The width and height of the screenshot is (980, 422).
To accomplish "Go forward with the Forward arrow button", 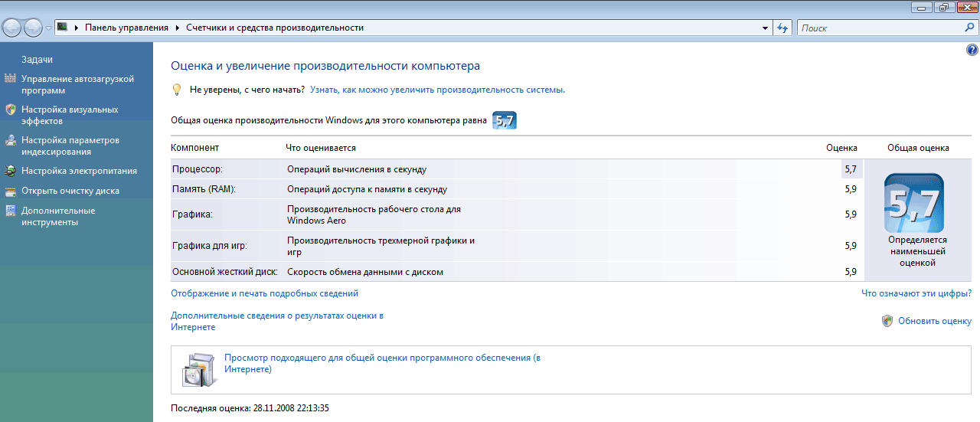I will point(33,28).
